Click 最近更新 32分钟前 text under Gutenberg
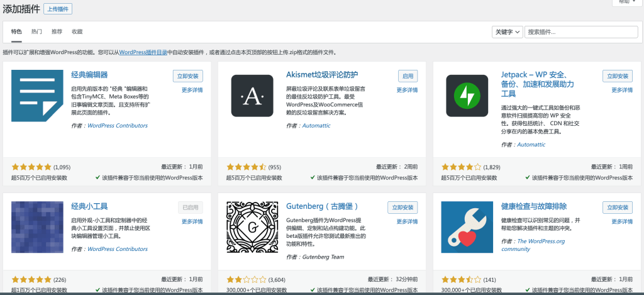This screenshot has height=295, width=644. coord(393,280)
